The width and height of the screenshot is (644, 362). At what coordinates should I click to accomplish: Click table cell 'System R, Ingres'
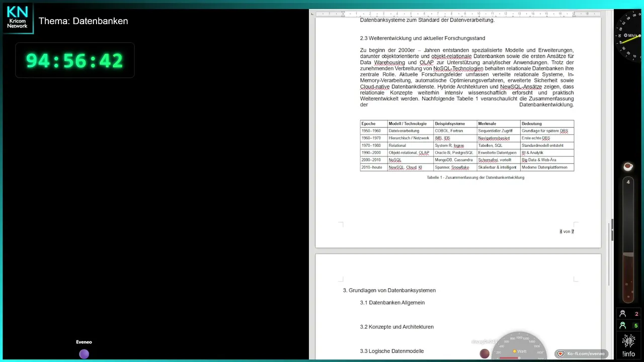[455, 145]
